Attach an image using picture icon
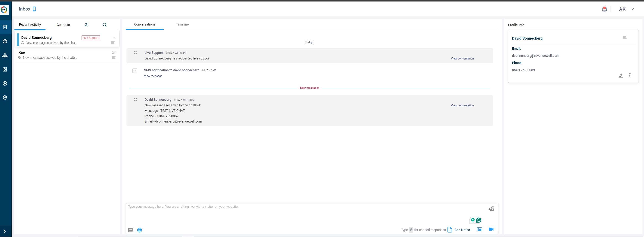This screenshot has height=237, width=644. [x=479, y=229]
